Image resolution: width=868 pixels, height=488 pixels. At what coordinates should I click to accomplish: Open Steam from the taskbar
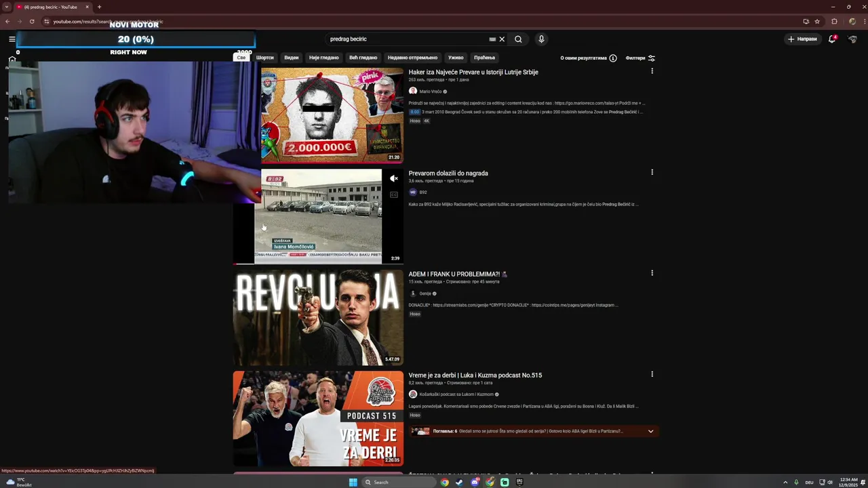460,482
